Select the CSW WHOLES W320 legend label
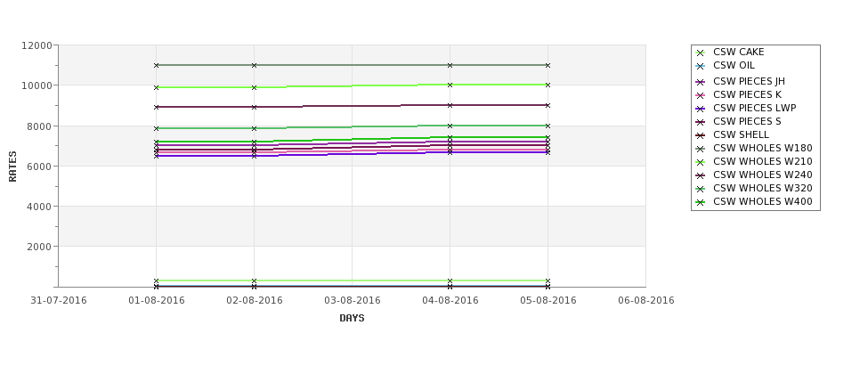 762,188
